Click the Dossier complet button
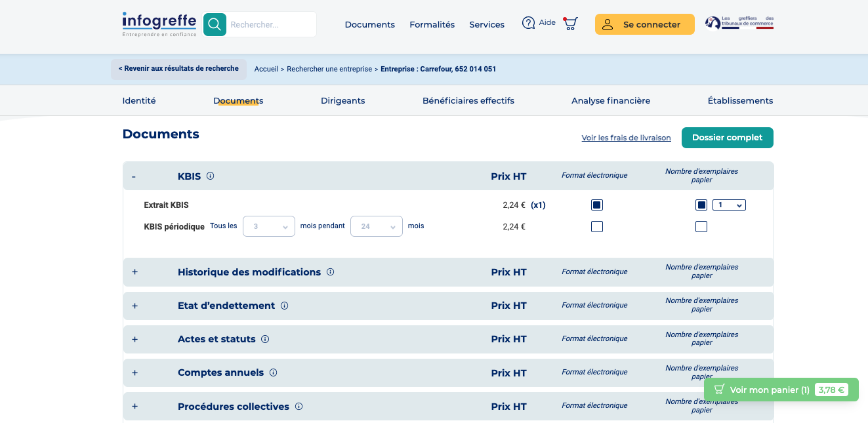Viewport: 868px width, 423px height. pos(728,138)
